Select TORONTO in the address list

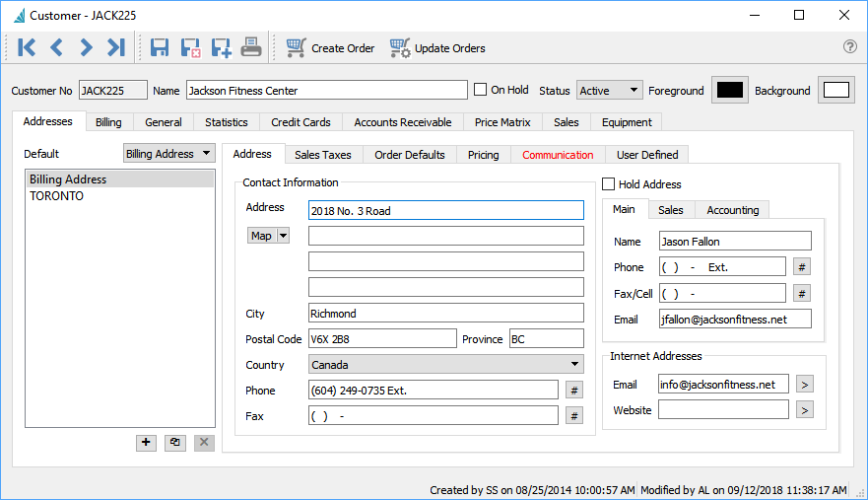point(57,196)
